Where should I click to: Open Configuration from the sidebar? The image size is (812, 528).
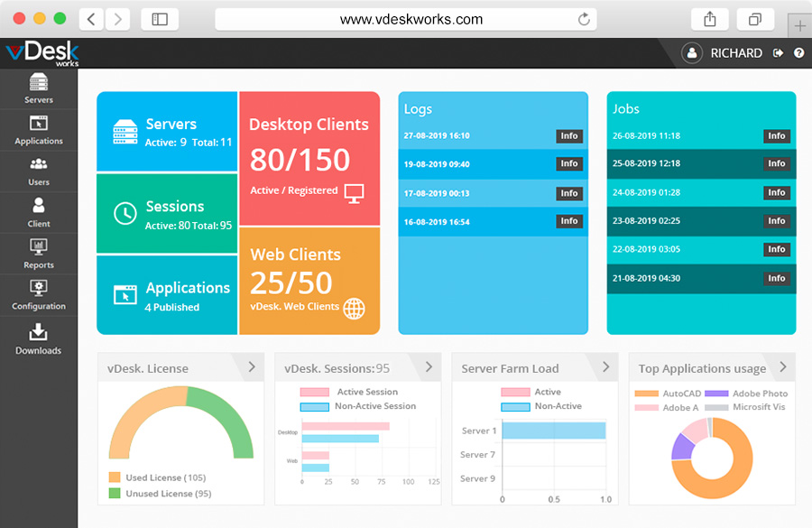tap(38, 294)
